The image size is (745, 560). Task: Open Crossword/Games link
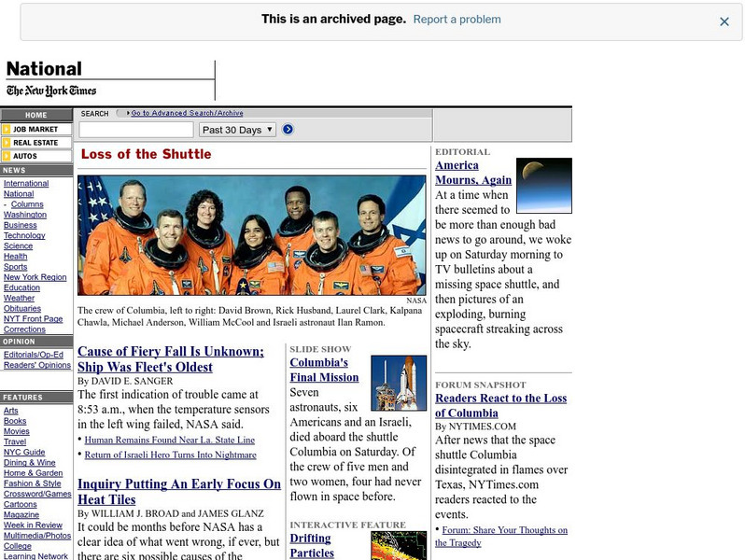[x=37, y=495]
